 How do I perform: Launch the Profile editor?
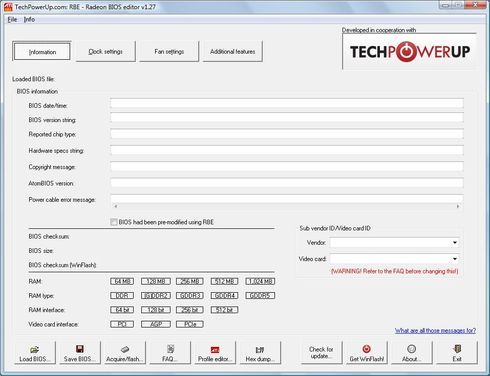coord(215,353)
